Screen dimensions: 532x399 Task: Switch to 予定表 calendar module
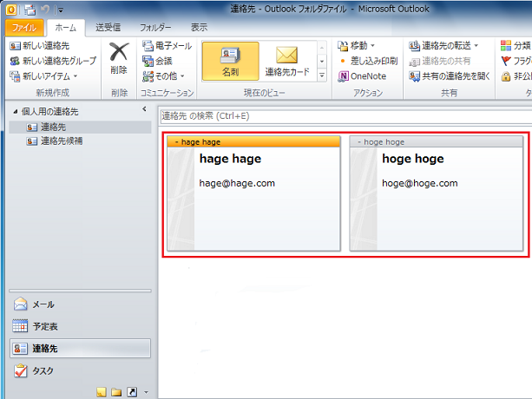pyautogui.click(x=80, y=326)
